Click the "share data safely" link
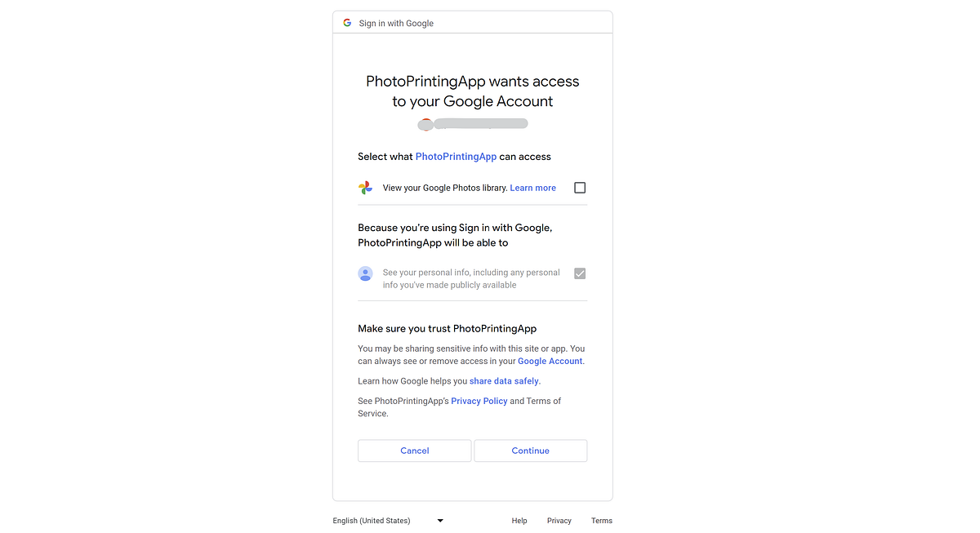Viewport: 980px width, 533px height. coord(504,380)
